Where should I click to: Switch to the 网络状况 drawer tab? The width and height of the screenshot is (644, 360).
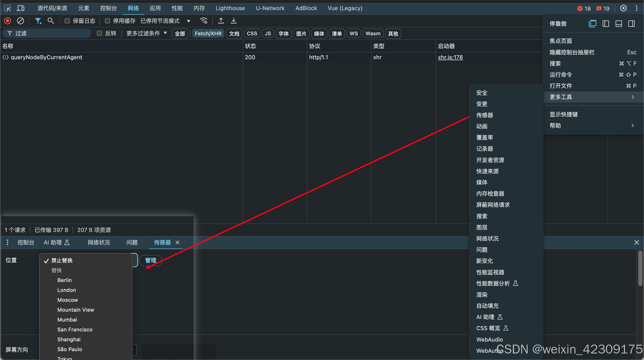click(99, 242)
